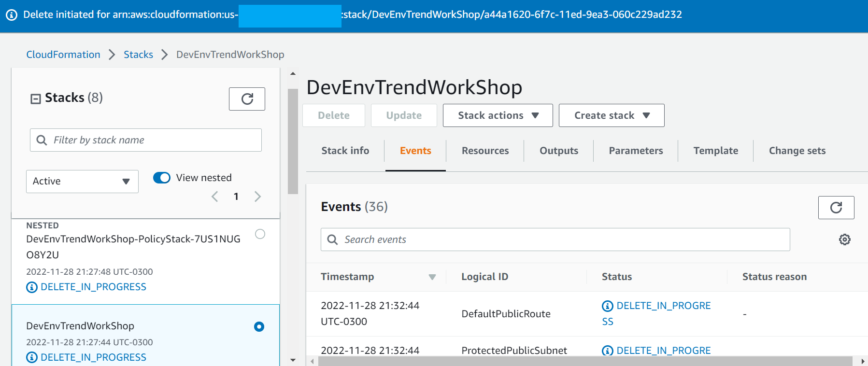Click the Logical ID column header
This screenshot has width=868, height=366.
tap(484, 277)
